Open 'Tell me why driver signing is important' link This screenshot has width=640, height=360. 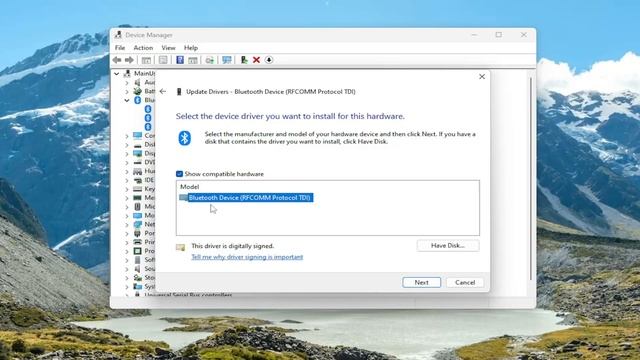(247, 257)
